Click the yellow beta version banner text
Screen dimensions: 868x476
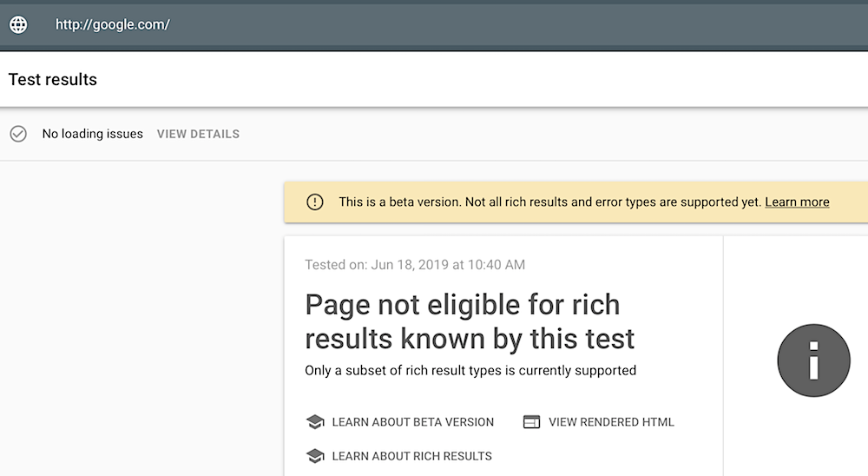tap(551, 202)
